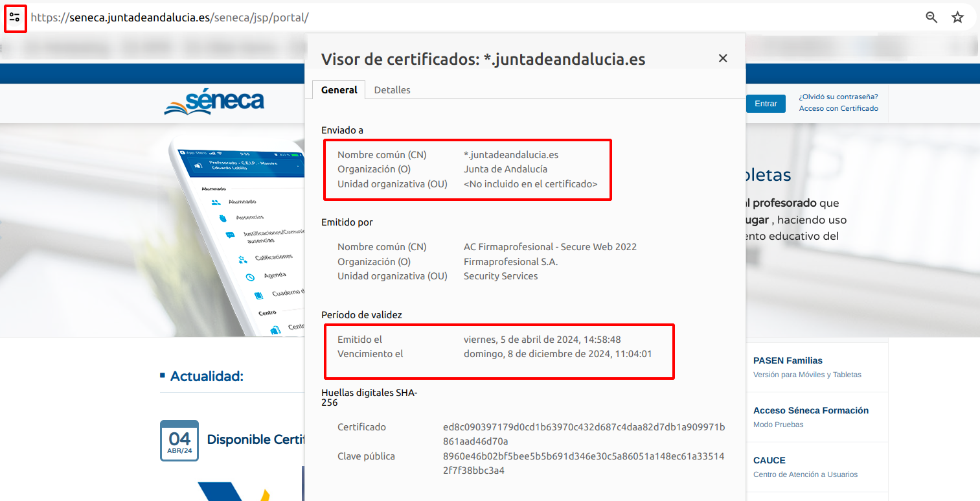Click the Junta de Andalucía organization value
The width and height of the screenshot is (980, 501).
point(505,169)
